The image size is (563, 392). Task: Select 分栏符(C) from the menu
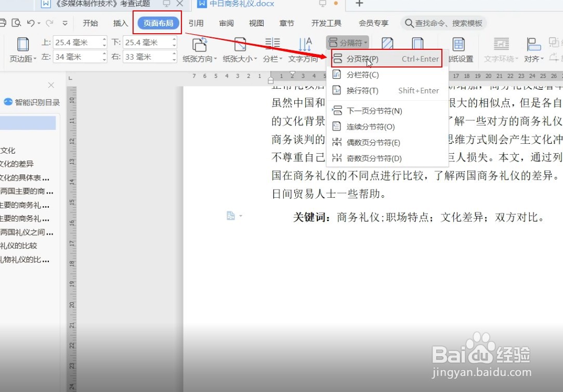(387, 75)
